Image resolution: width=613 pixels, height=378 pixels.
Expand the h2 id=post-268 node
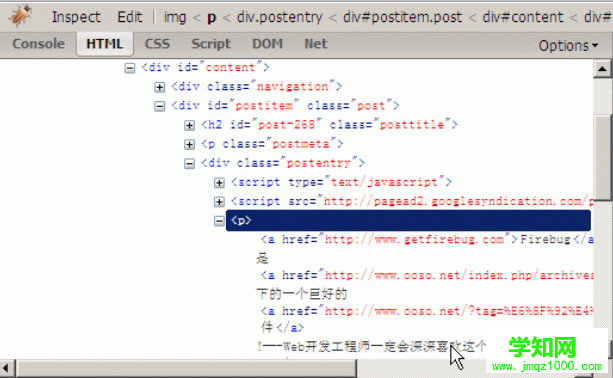[189, 125]
